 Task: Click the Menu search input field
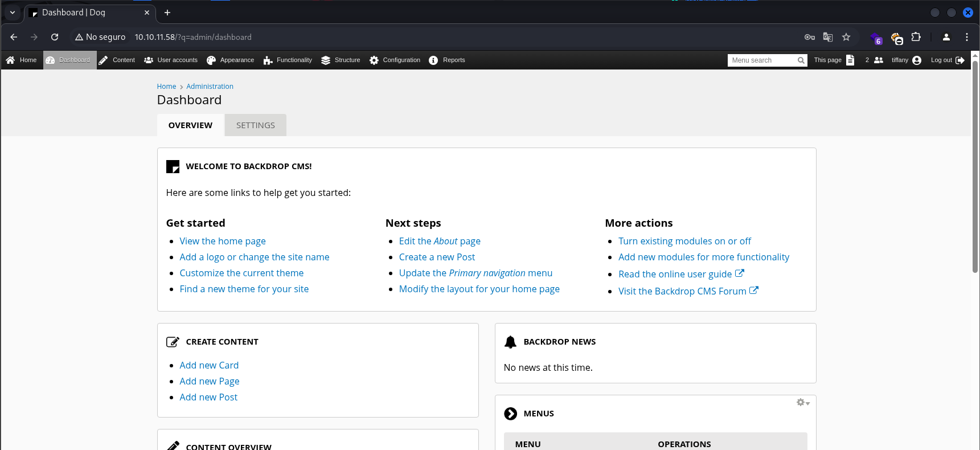762,60
